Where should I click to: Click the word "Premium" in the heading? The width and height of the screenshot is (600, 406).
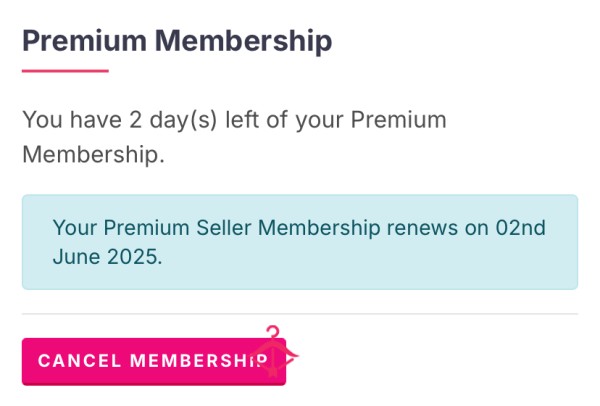click(x=85, y=41)
